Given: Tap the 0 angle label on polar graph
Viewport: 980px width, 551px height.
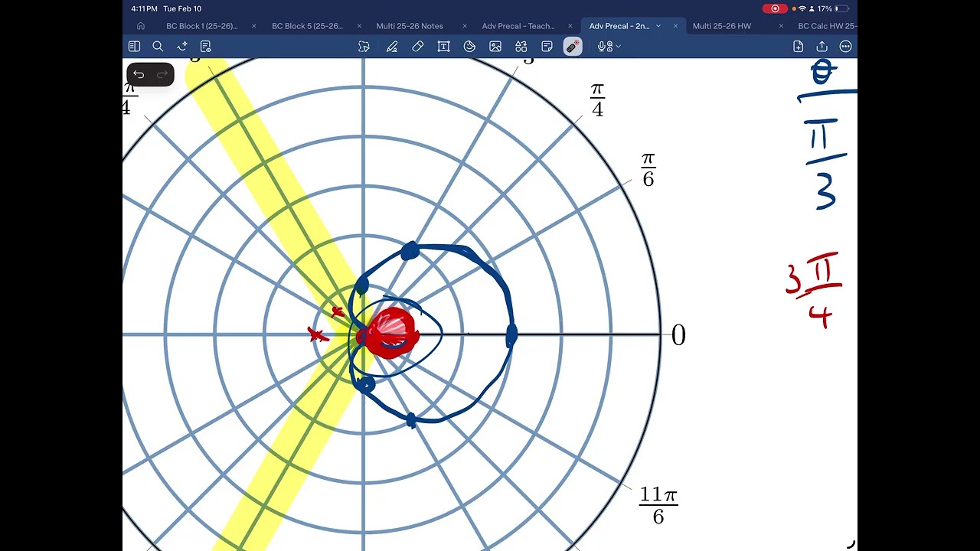Looking at the screenshot, I should (678, 335).
